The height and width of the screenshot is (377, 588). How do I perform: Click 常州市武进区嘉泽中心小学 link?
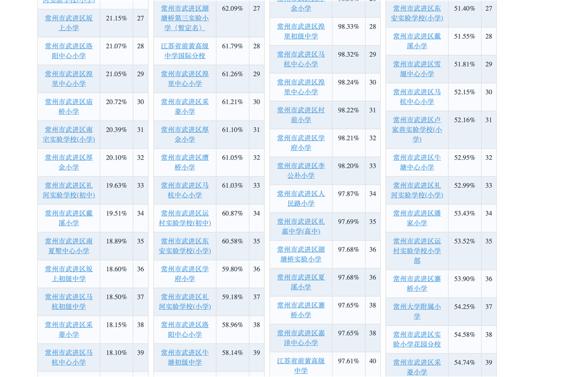(301, 337)
